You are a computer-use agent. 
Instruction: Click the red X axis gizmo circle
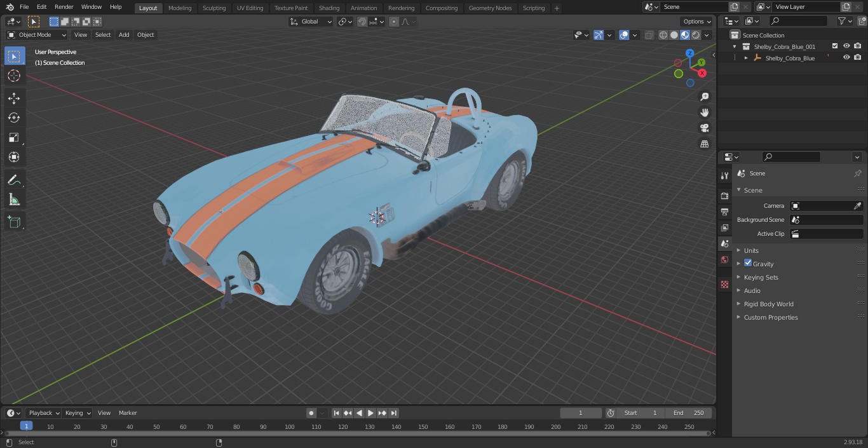pos(702,73)
